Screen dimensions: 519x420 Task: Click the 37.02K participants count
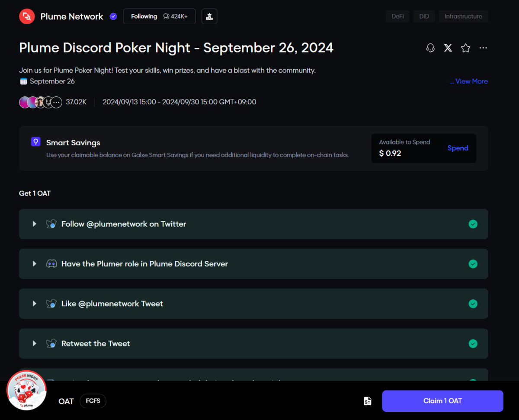tap(76, 102)
